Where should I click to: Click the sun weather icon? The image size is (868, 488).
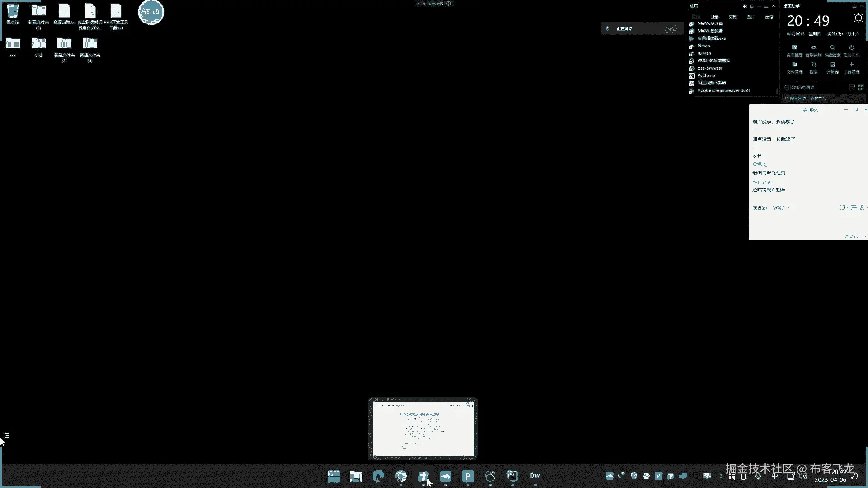(x=858, y=18)
